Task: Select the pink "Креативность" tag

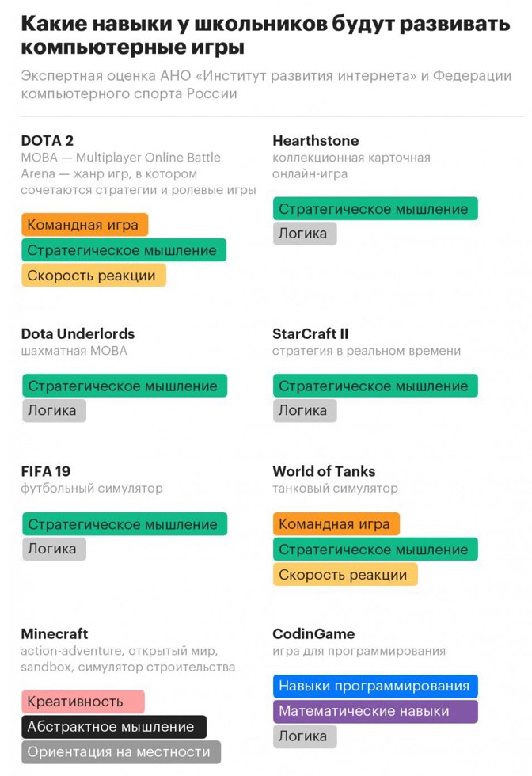Action: pyautogui.click(x=82, y=702)
